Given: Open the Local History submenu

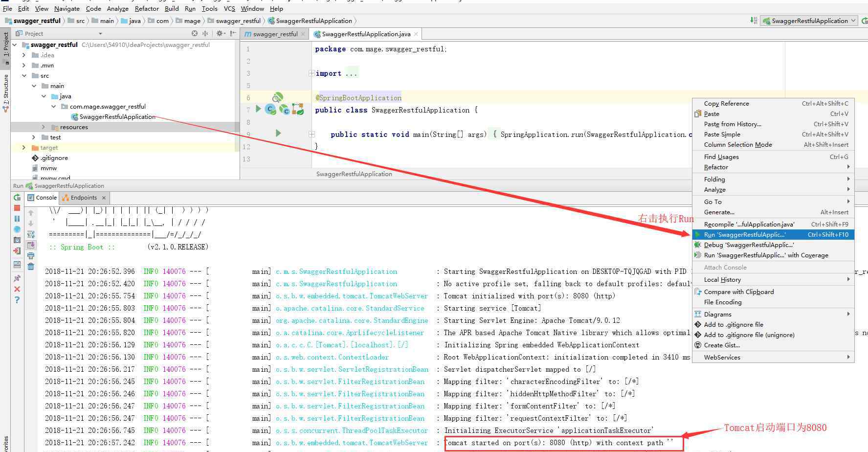Looking at the screenshot, I should tap(773, 279).
